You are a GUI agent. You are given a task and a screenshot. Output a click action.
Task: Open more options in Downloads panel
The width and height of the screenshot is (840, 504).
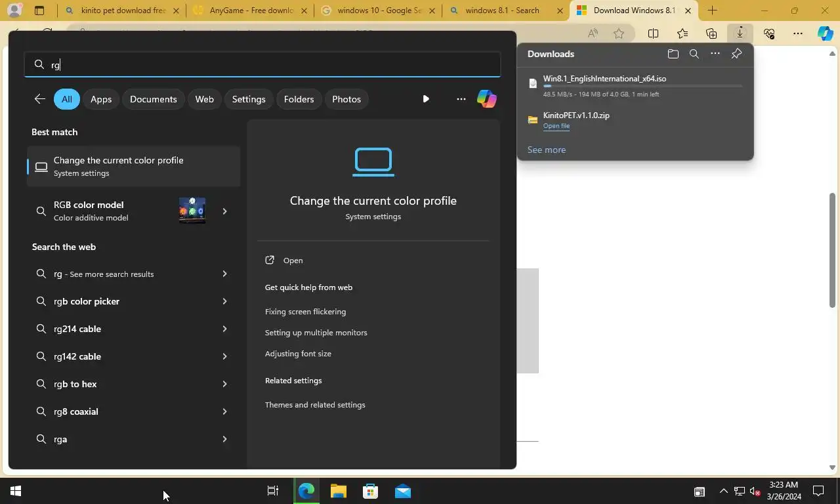(x=715, y=54)
